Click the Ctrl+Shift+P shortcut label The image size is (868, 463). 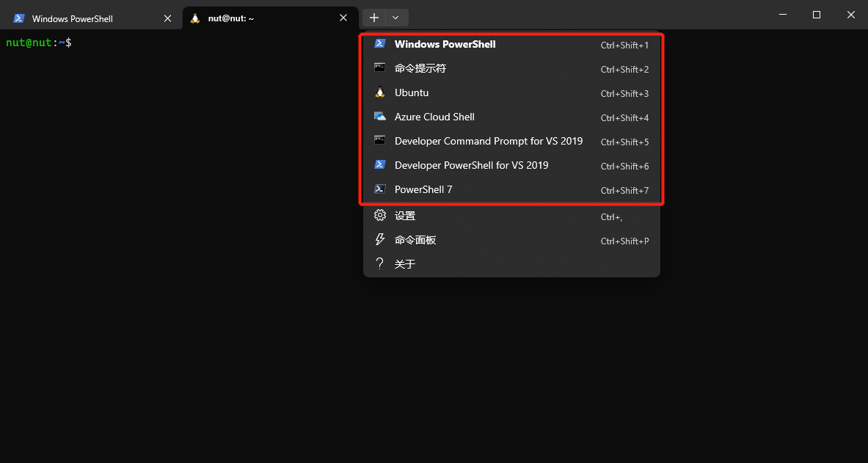click(624, 241)
